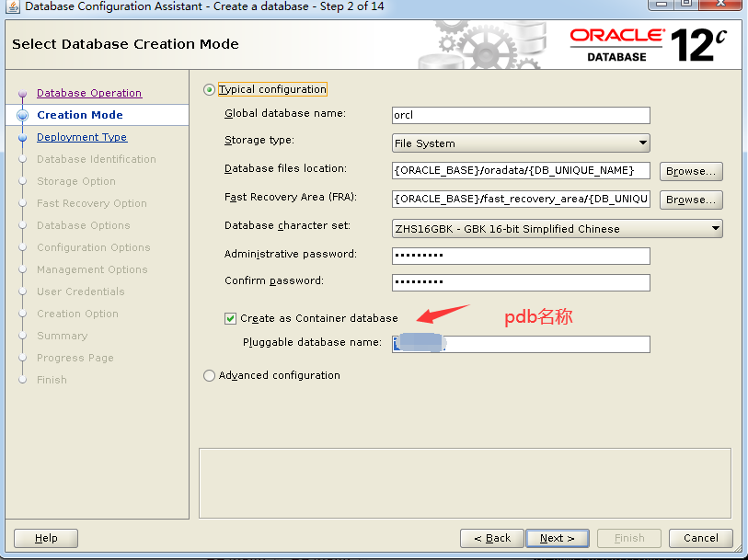Focus the Confirm password field
The width and height of the screenshot is (748, 560).
pyautogui.click(x=521, y=282)
